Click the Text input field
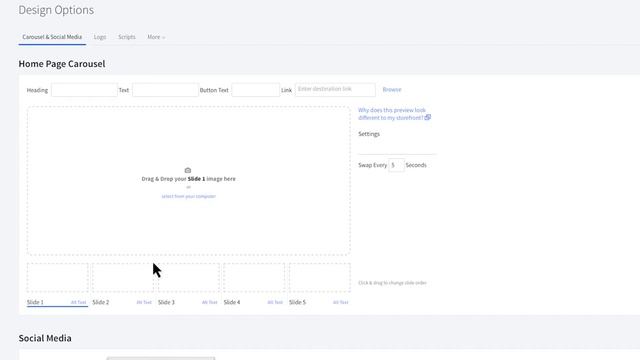Viewport: 640px width, 360px height. tap(165, 90)
